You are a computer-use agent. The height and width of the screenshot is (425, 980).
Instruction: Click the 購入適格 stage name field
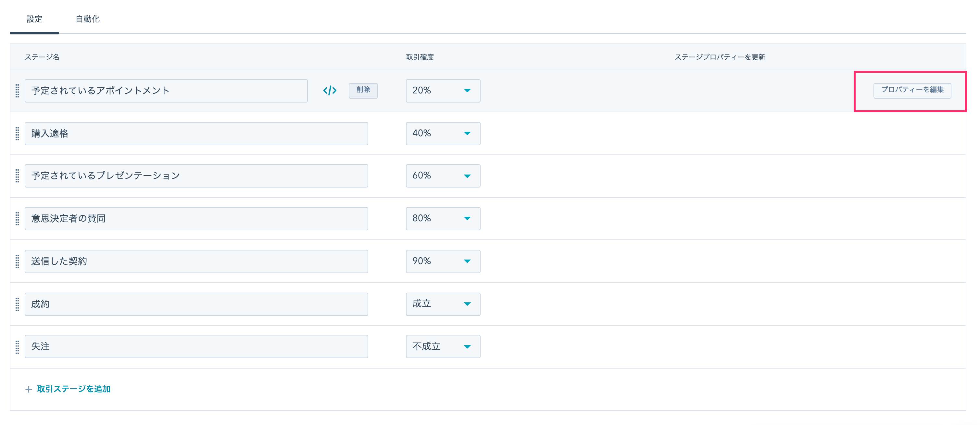pyautogui.click(x=196, y=133)
